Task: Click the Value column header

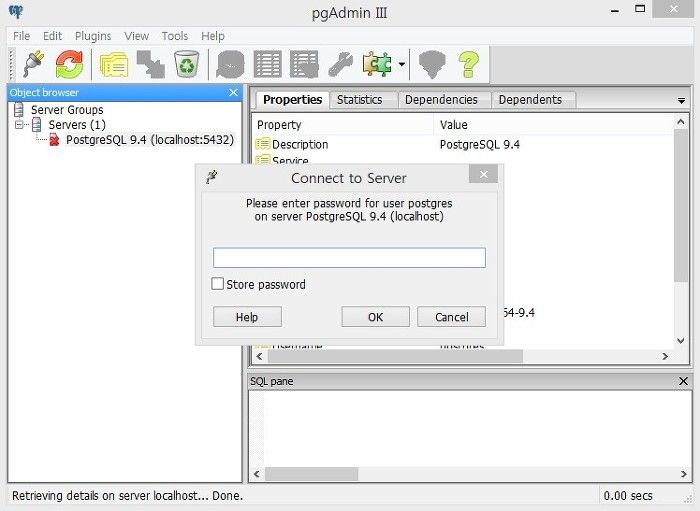Action: click(553, 125)
